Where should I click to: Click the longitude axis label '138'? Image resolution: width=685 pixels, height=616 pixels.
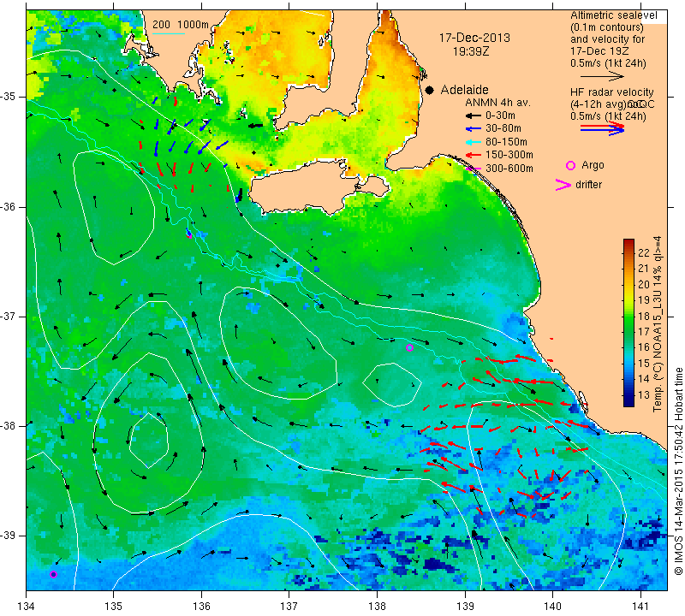tap(377, 607)
